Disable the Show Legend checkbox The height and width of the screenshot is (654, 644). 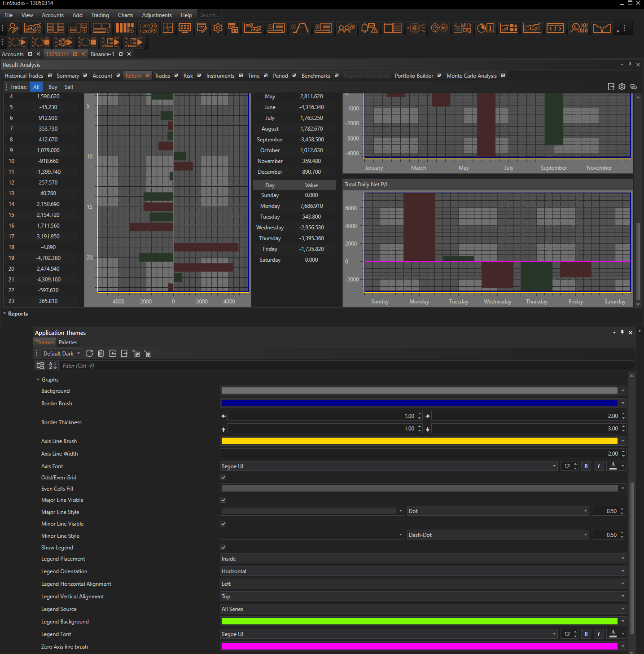coord(223,548)
